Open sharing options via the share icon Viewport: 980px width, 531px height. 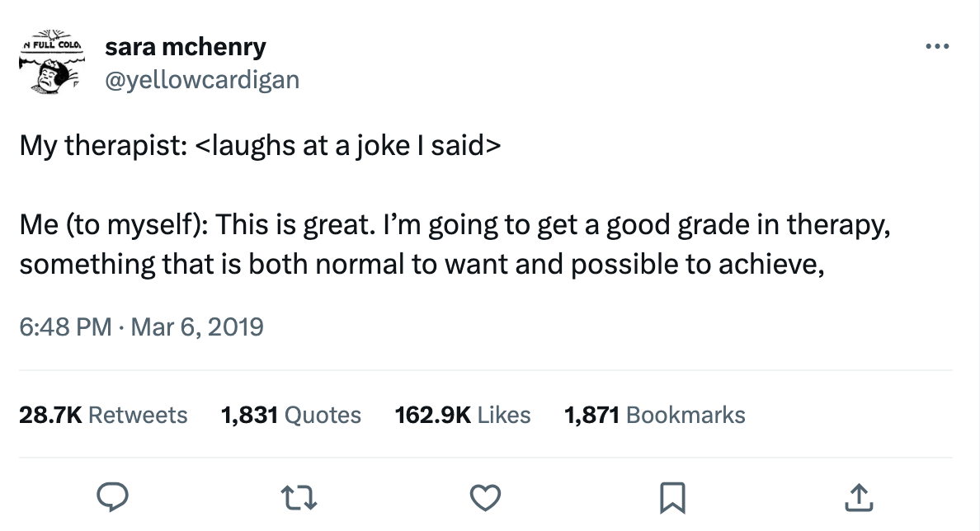click(x=860, y=497)
